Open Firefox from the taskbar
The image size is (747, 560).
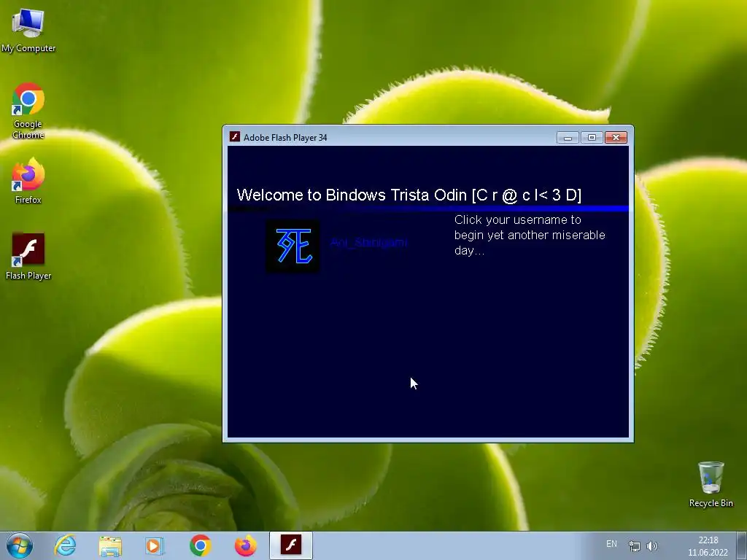(x=245, y=545)
